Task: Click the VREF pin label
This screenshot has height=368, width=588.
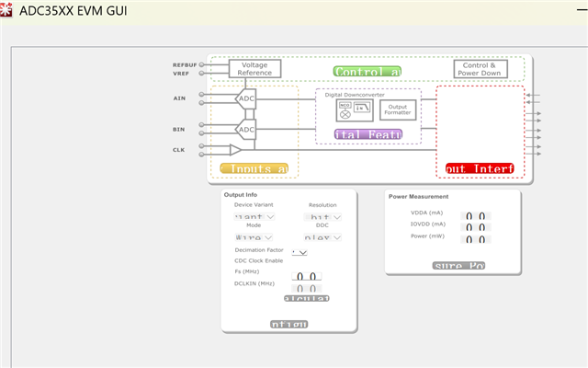Action: click(181, 74)
